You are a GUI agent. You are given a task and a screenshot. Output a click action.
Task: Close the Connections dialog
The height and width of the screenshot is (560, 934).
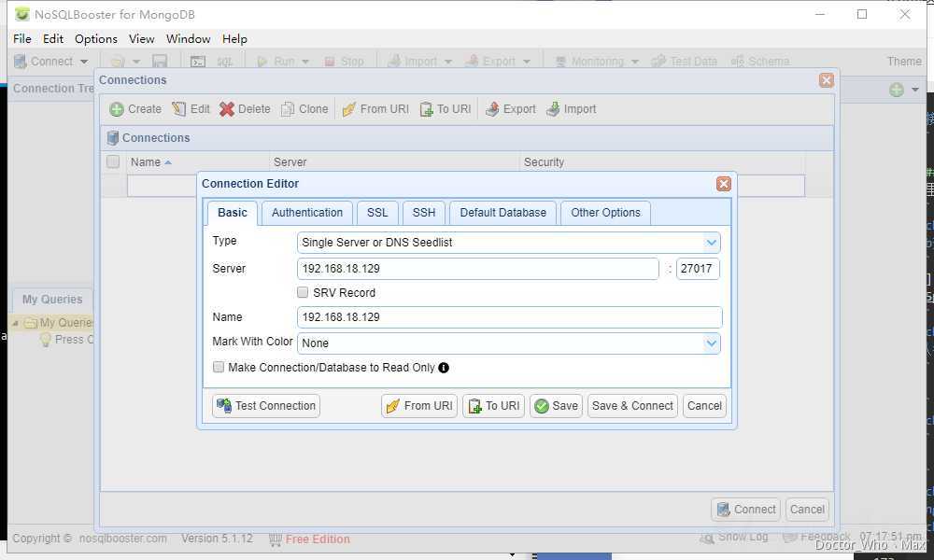click(x=827, y=79)
